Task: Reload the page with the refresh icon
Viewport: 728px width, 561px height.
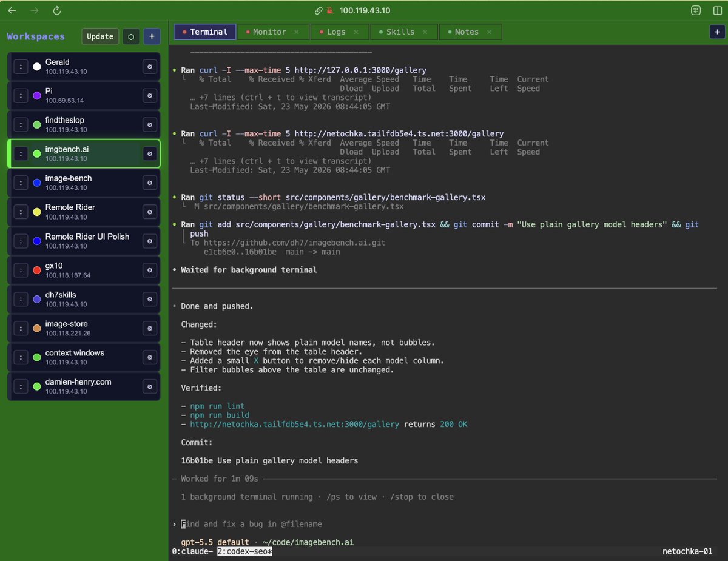Action: coord(57,10)
